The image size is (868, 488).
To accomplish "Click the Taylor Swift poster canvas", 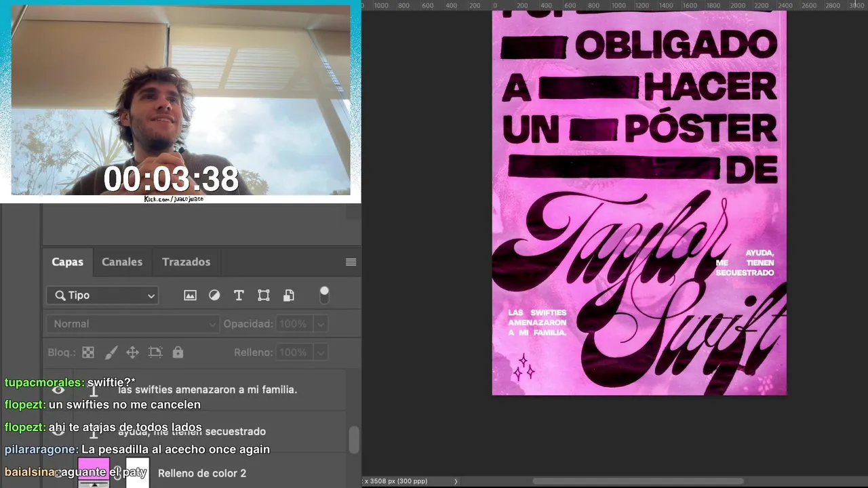I will 639,203.
